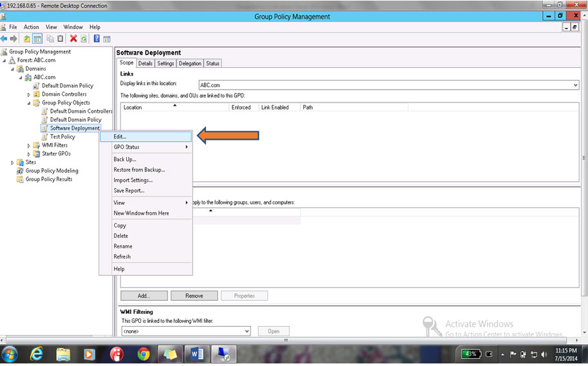Viewport: 588px width, 366px height.
Task: Expand the WMI Filters node
Action: (29, 146)
